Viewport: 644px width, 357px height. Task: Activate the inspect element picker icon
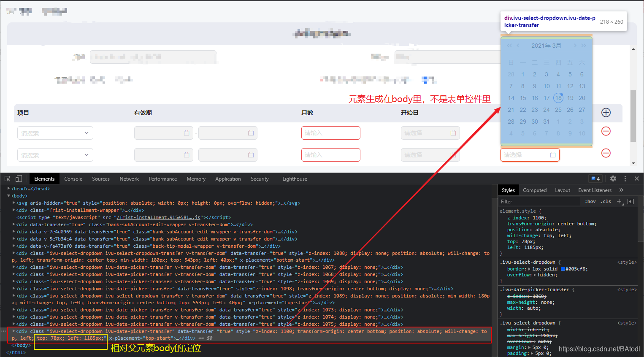[7, 179]
